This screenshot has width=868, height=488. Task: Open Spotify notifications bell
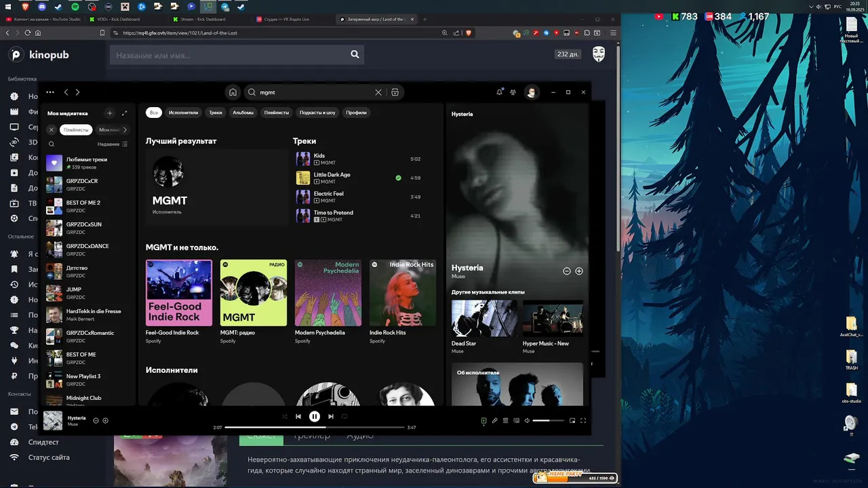[x=500, y=92]
